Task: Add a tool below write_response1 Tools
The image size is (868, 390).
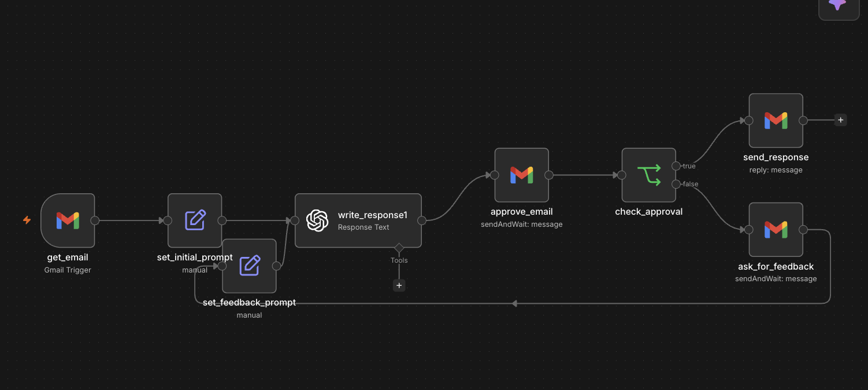Action: click(399, 285)
